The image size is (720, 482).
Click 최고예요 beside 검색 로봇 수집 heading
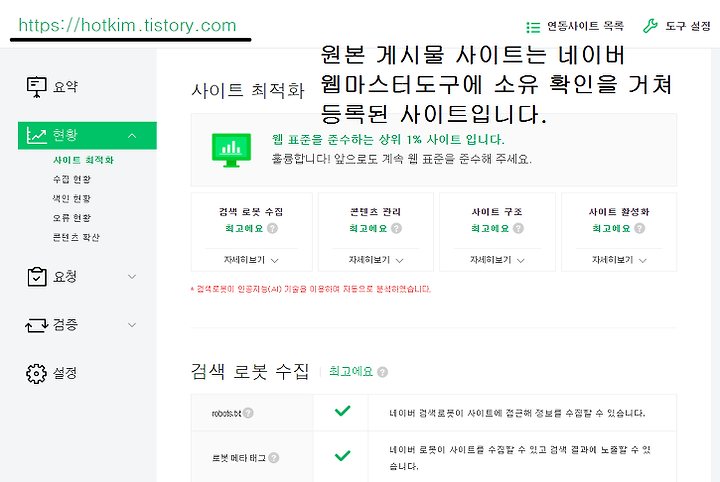[351, 371]
